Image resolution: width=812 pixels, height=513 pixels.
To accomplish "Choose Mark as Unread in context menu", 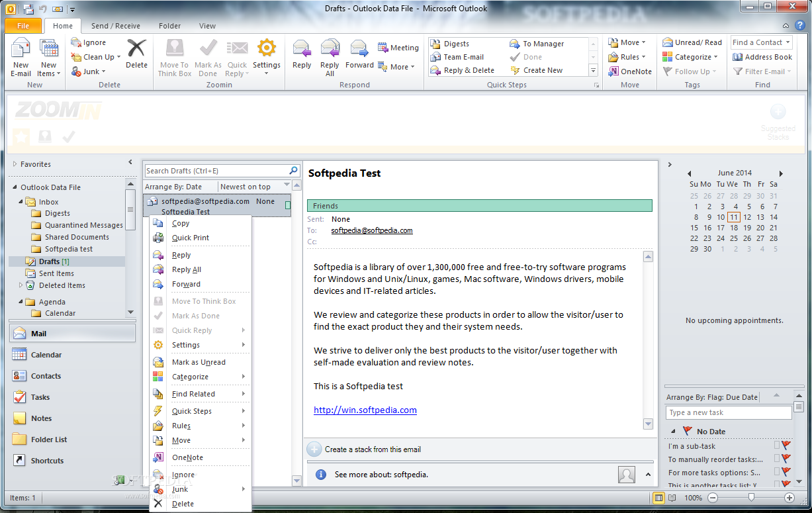I will pos(201,362).
